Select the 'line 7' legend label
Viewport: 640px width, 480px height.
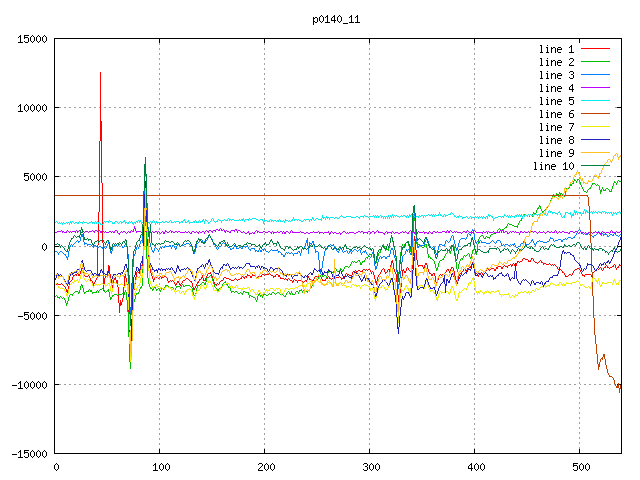(556, 127)
